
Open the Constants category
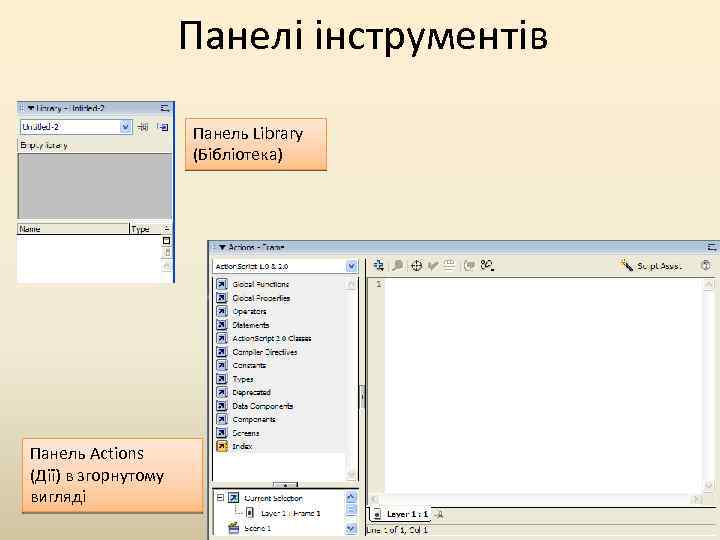coord(249,366)
